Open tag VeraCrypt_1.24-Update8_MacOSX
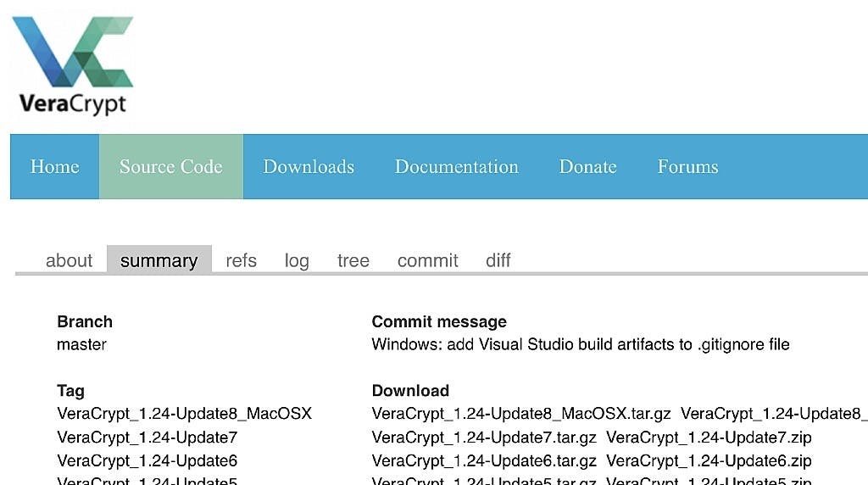 coord(184,414)
